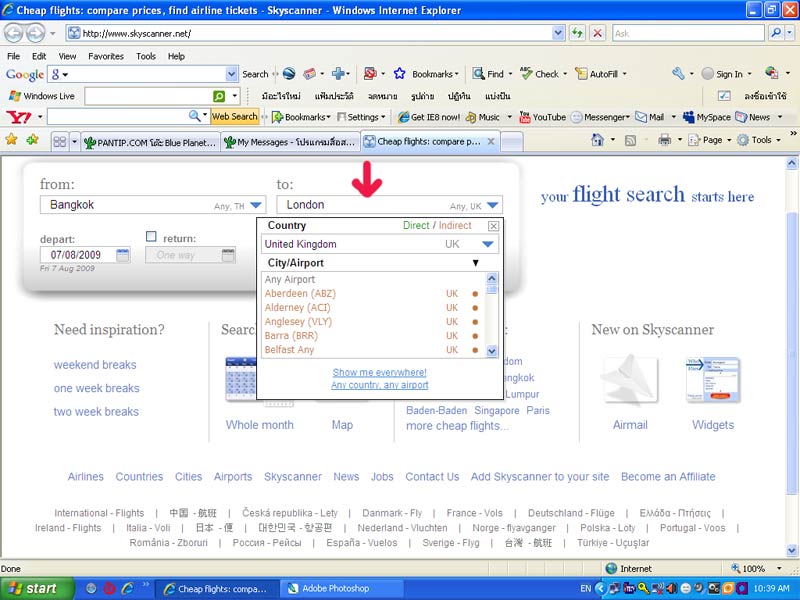Select Any Airport in the list

point(290,280)
